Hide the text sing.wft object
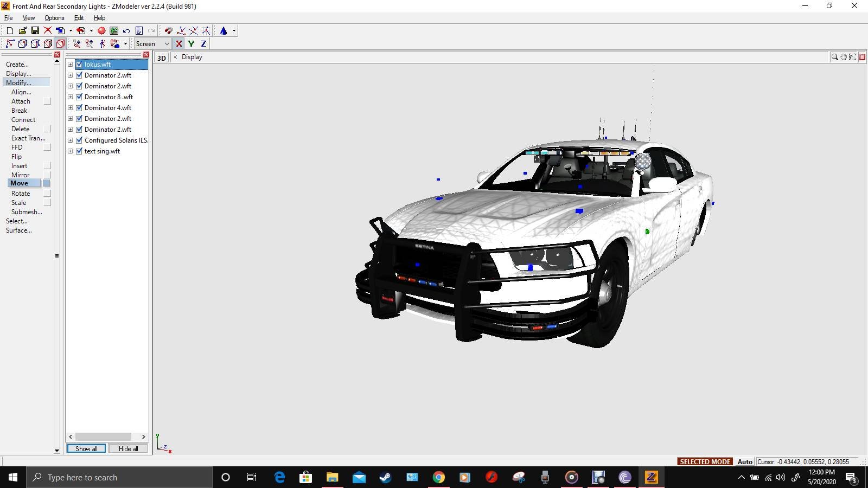Image resolution: width=868 pixels, height=488 pixels. tap(79, 151)
